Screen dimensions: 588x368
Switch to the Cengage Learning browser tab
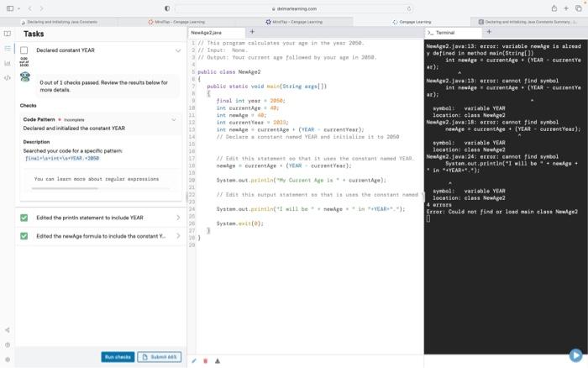click(412, 22)
